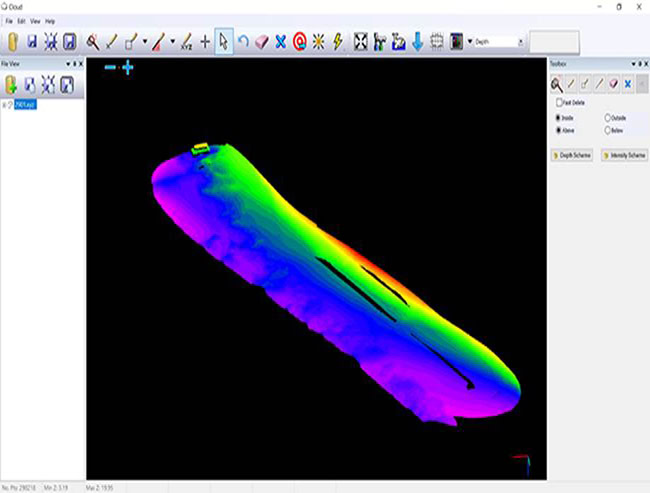
Task: Open the View menu
Action: [x=35, y=21]
